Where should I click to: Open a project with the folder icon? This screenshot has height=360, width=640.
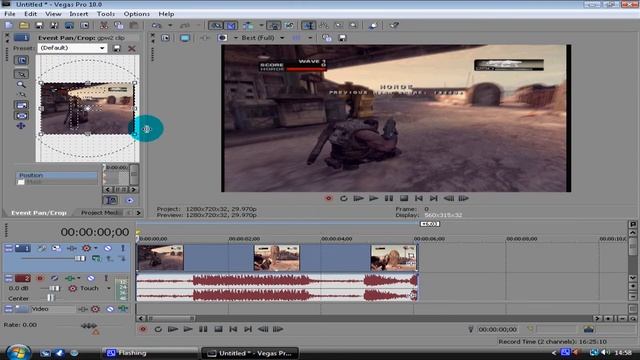[24, 25]
